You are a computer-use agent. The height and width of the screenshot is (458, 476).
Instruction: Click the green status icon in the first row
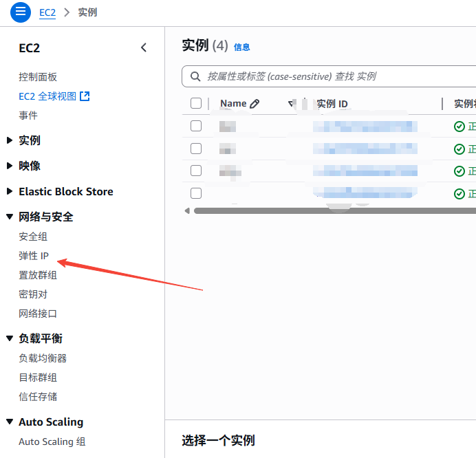(459, 127)
